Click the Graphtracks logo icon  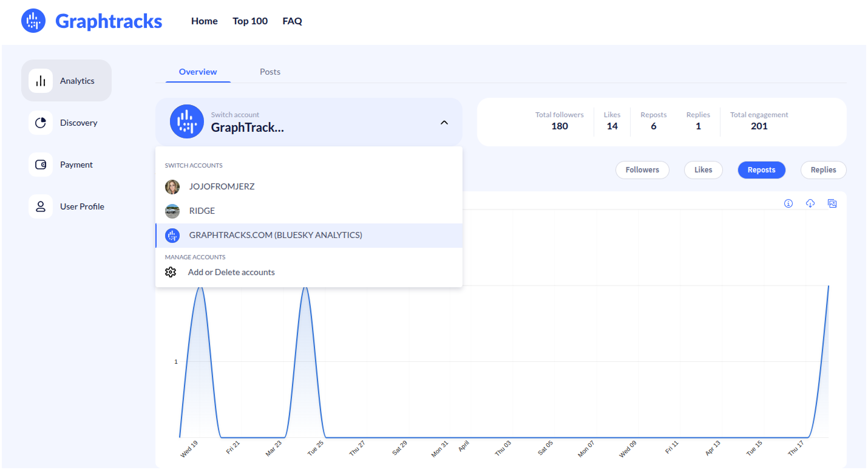[33, 21]
